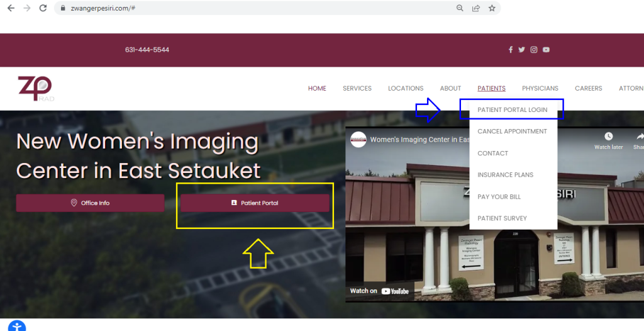Click the padlock site info icon
The image size is (644, 331).
pos(63,8)
